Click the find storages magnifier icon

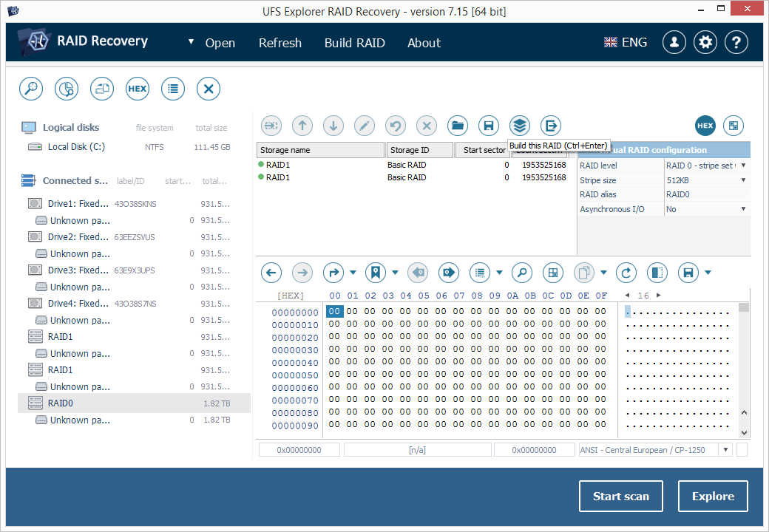tap(31, 89)
